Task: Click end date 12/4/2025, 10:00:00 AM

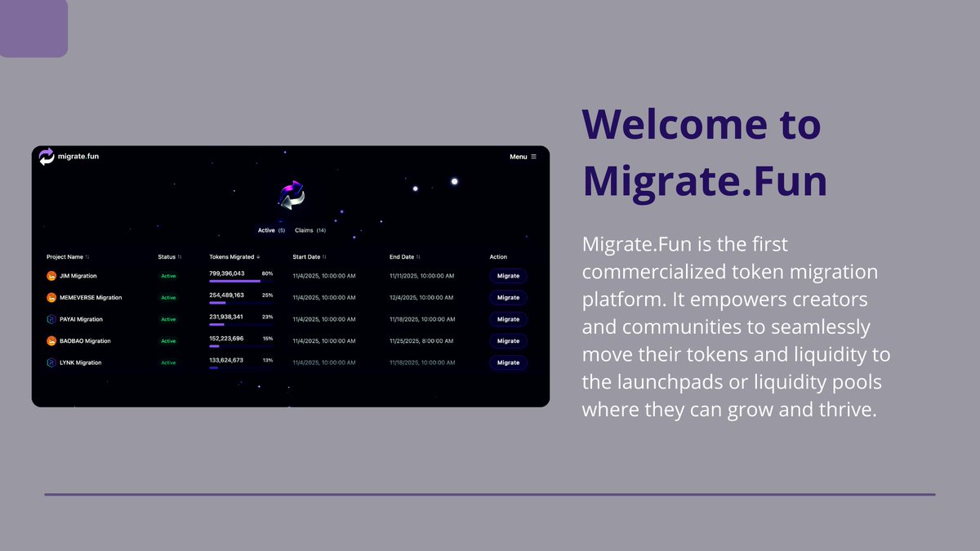Action: coord(421,298)
